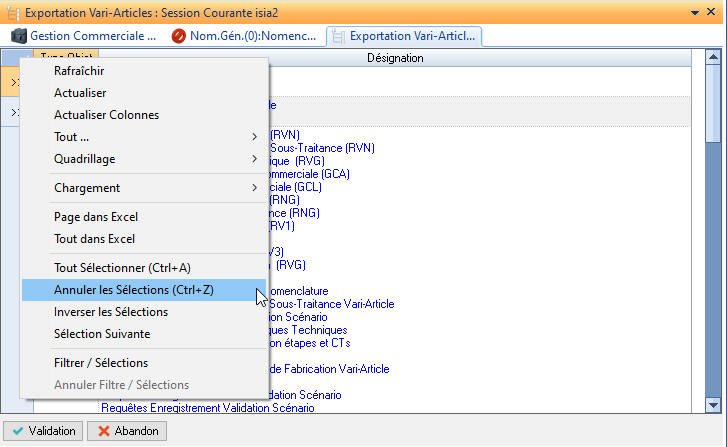Click Annuler les Sélections (Ctrl+Z)
The image size is (727, 447).
click(133, 290)
